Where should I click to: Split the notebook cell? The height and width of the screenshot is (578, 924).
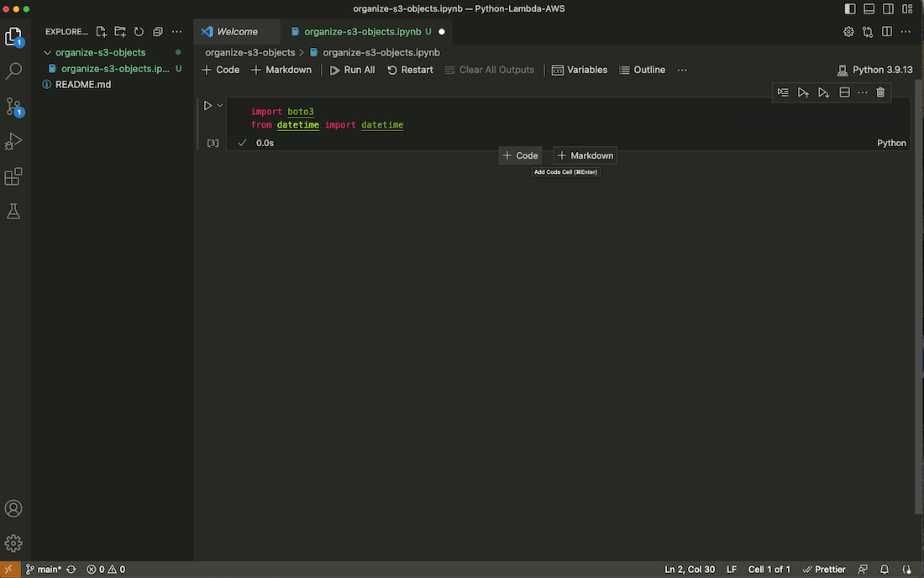coord(845,92)
